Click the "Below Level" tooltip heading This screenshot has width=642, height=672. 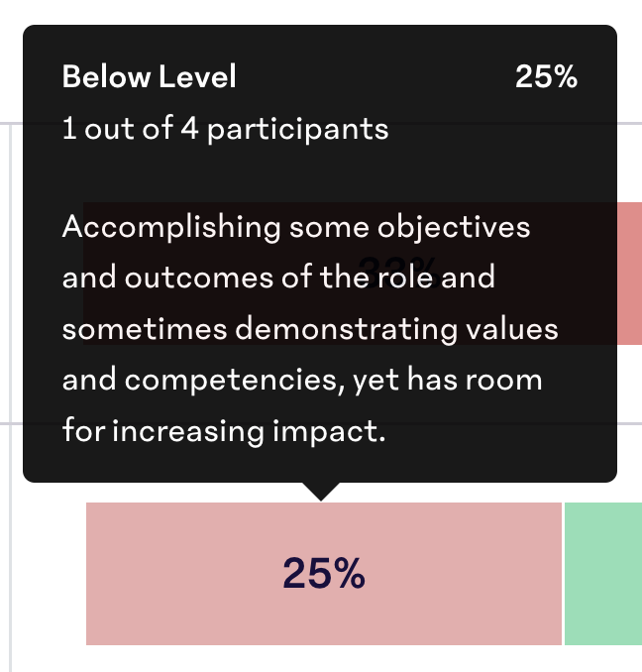(x=149, y=76)
